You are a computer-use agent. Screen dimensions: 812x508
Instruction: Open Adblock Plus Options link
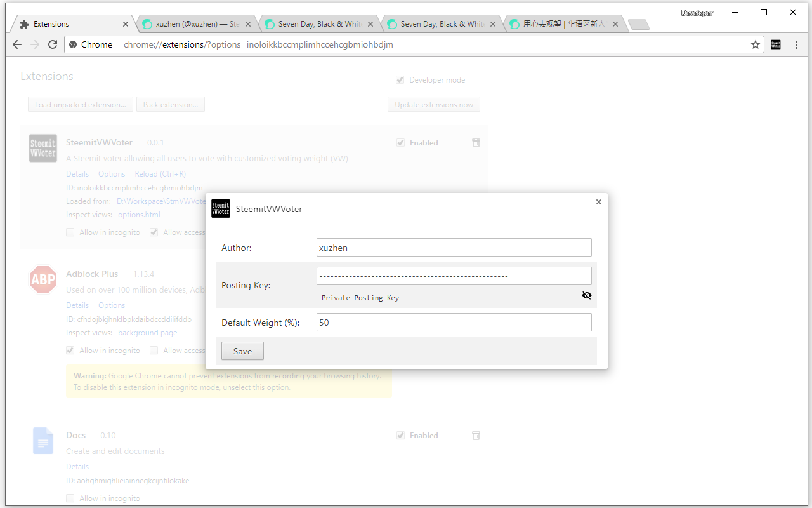click(112, 305)
